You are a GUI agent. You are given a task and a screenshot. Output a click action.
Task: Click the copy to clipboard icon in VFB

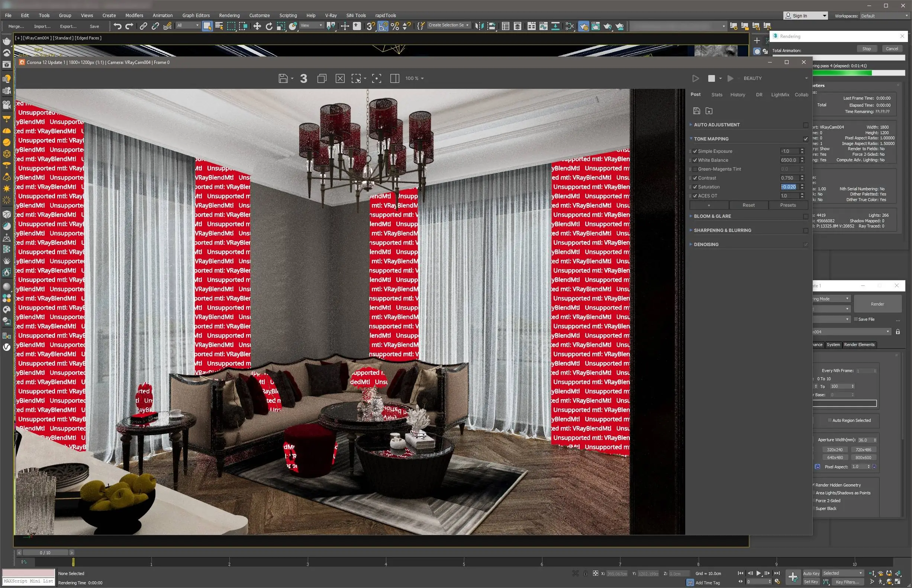click(322, 78)
